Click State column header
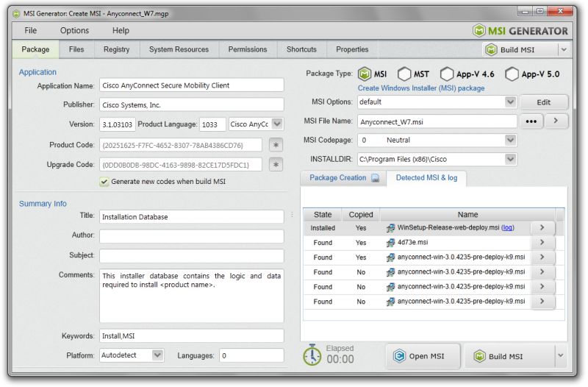588x387 pixels. [323, 214]
